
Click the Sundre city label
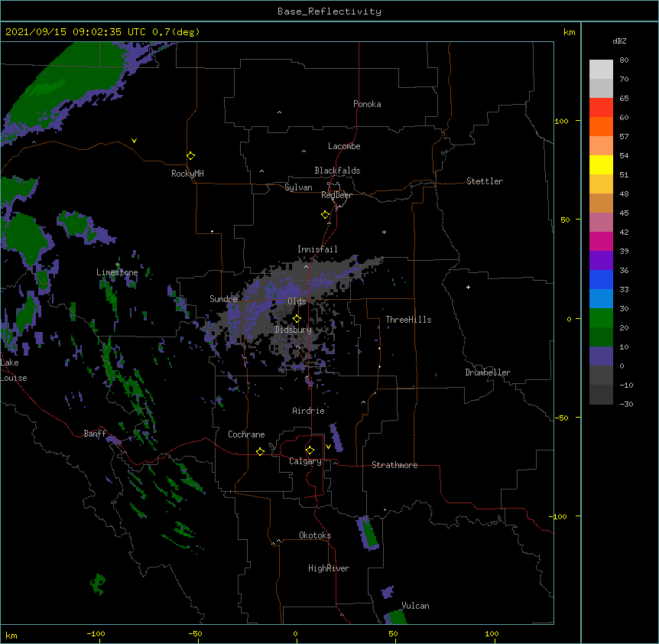(223, 299)
